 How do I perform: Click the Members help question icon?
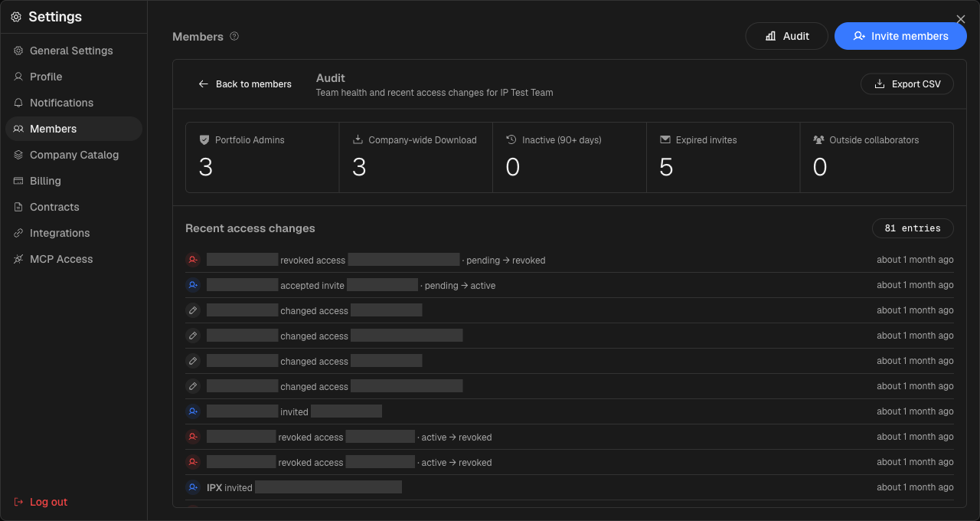point(234,36)
